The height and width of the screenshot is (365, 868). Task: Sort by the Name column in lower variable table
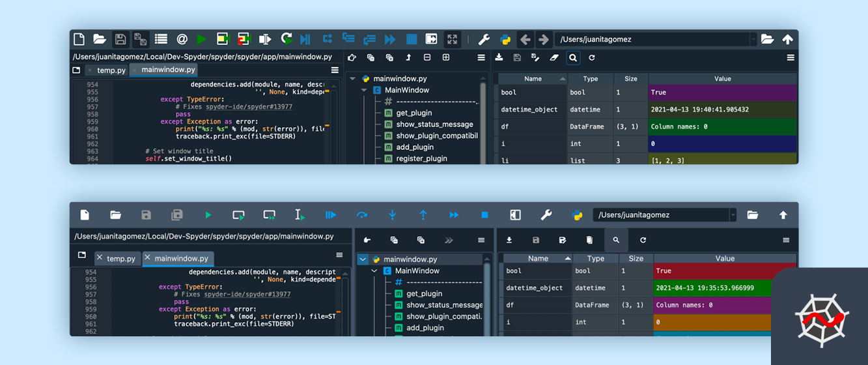[x=538, y=258]
